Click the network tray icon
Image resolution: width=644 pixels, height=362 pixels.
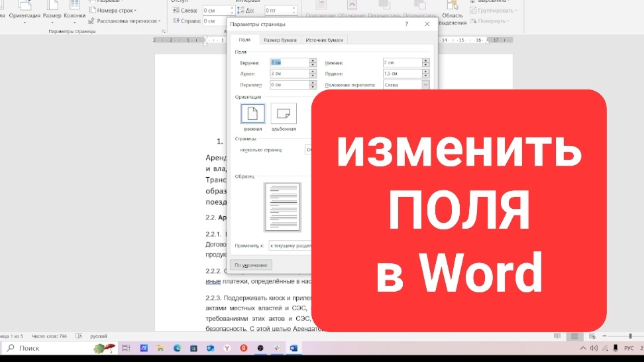coord(605,348)
